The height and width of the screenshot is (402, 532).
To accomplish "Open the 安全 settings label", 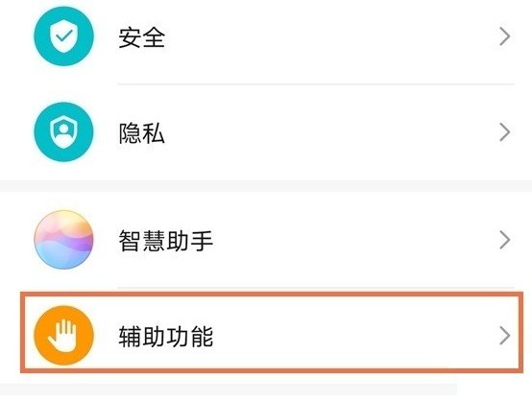I will coord(142,37).
